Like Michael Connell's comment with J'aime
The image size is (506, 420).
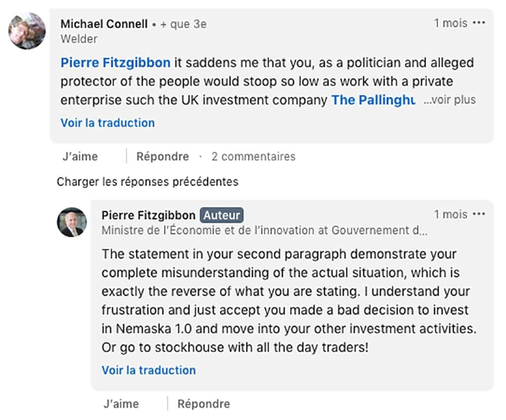pyautogui.click(x=80, y=156)
